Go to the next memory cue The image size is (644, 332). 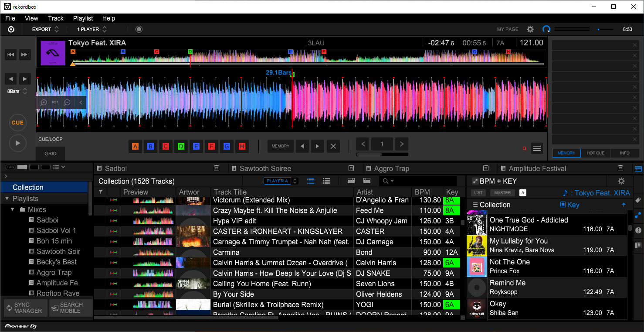pos(317,146)
